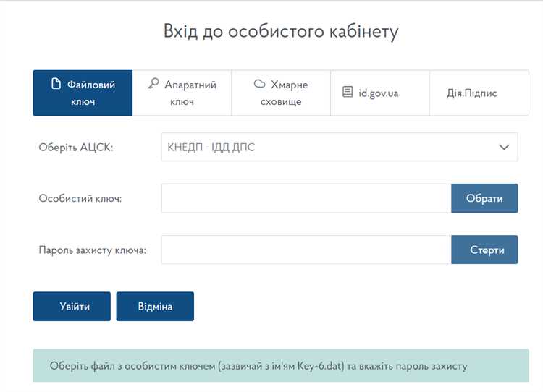Click the Особистий ключ input field
The height and width of the screenshot is (392, 543).
(306, 198)
